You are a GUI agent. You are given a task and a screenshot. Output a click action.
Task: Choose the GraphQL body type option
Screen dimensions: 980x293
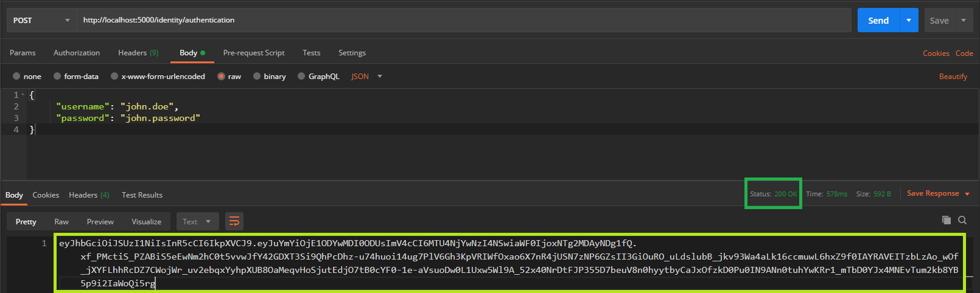(x=301, y=77)
